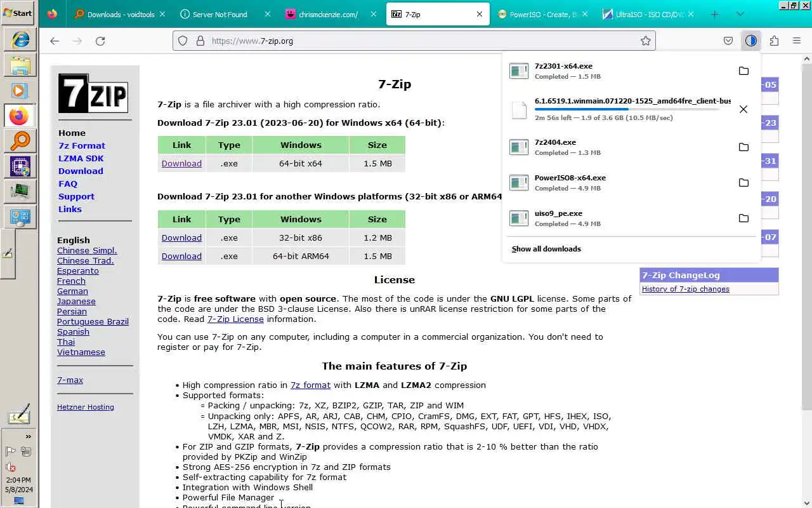This screenshot has height=508, width=812.
Task: Click the Start button
Action: tap(18, 13)
